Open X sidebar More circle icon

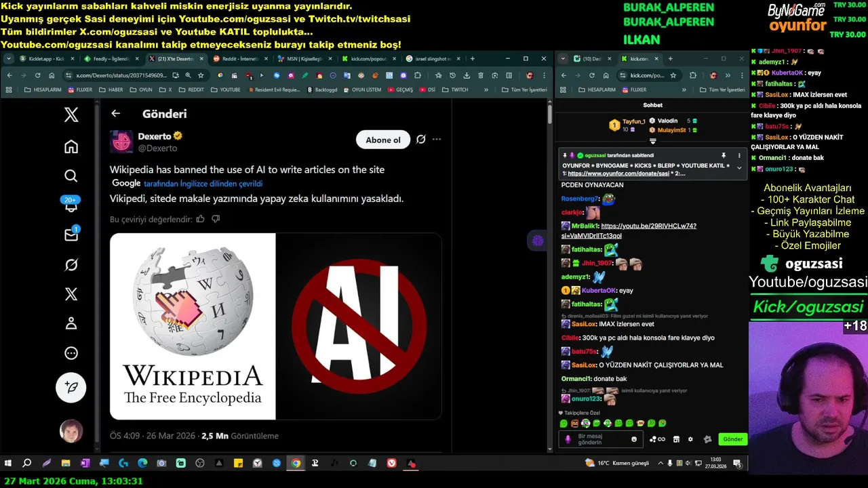pyautogui.click(x=71, y=353)
